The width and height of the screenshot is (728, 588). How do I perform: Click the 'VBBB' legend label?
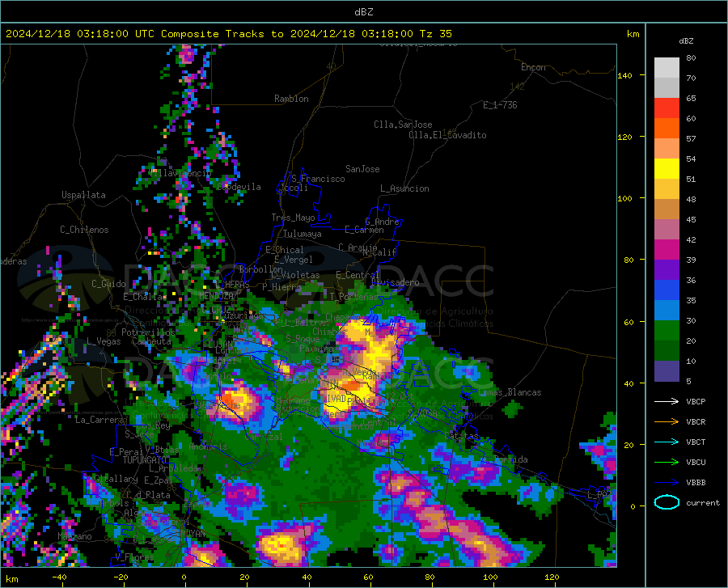coord(696,483)
